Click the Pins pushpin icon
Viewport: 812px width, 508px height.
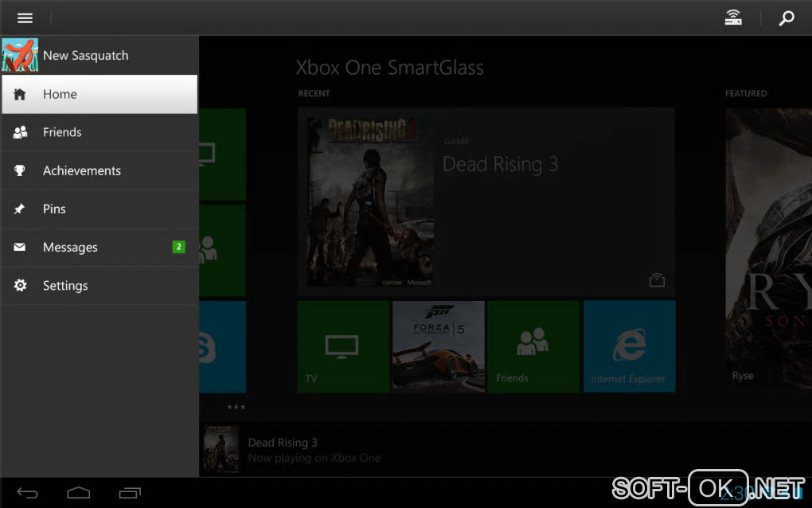pyautogui.click(x=19, y=209)
